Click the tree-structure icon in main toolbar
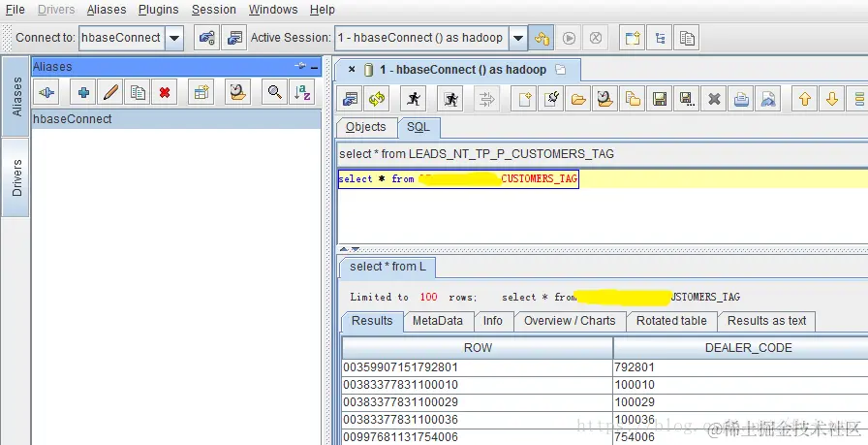This screenshot has height=445, width=868. pyautogui.click(x=660, y=38)
